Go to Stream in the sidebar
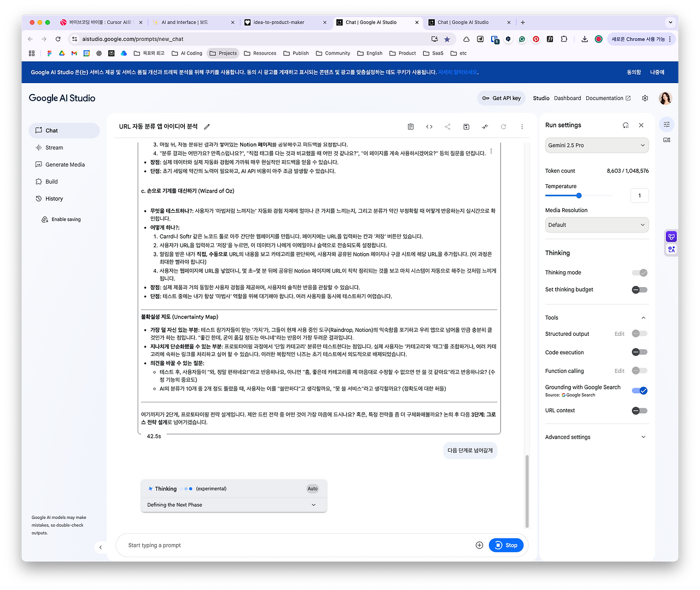Image resolution: width=700 pixels, height=590 pixels. [64, 148]
